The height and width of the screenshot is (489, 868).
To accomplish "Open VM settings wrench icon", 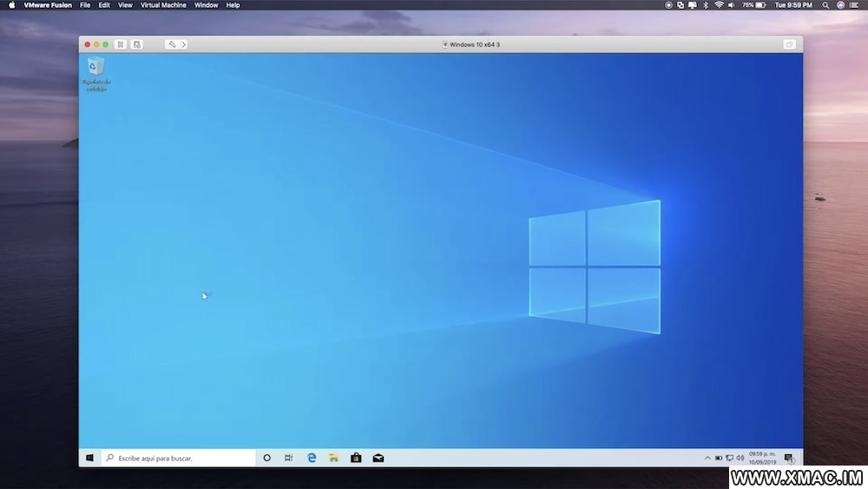I will click(172, 44).
